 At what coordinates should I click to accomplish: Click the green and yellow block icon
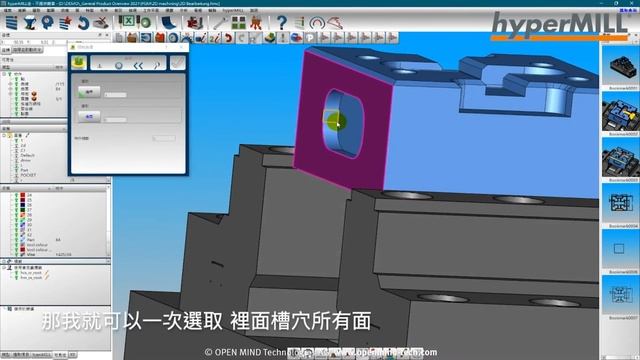pyautogui.click(x=269, y=38)
